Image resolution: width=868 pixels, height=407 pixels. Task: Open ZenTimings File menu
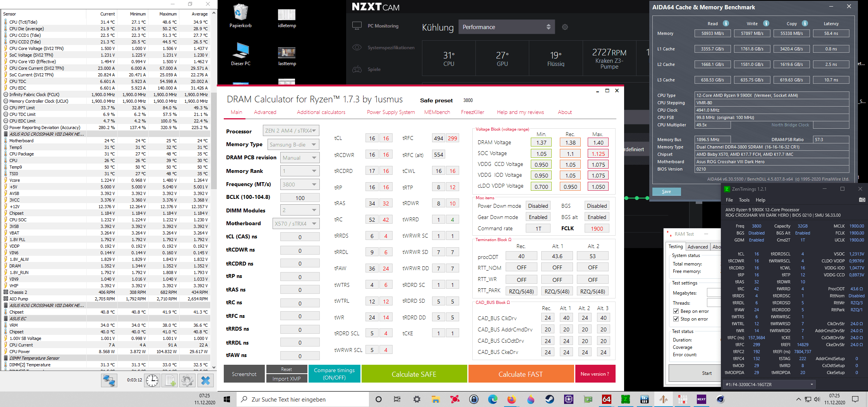click(x=729, y=200)
